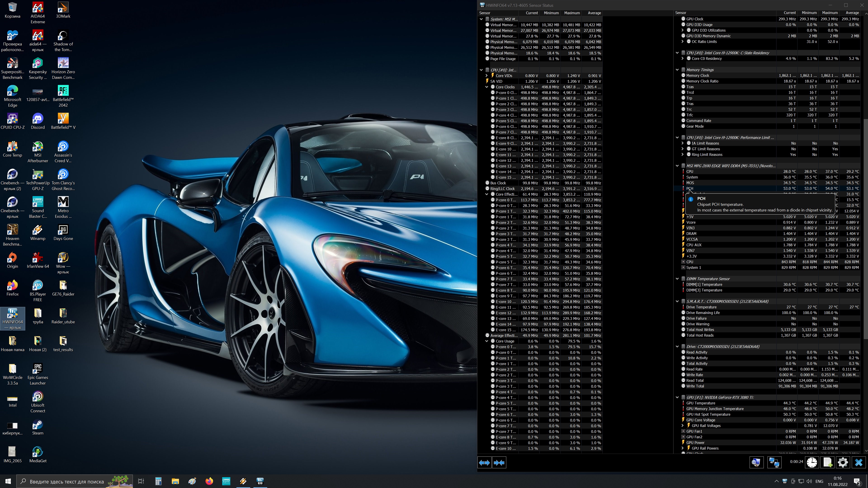
Task: Start logging with the sheet-plus icon
Action: pos(828,462)
